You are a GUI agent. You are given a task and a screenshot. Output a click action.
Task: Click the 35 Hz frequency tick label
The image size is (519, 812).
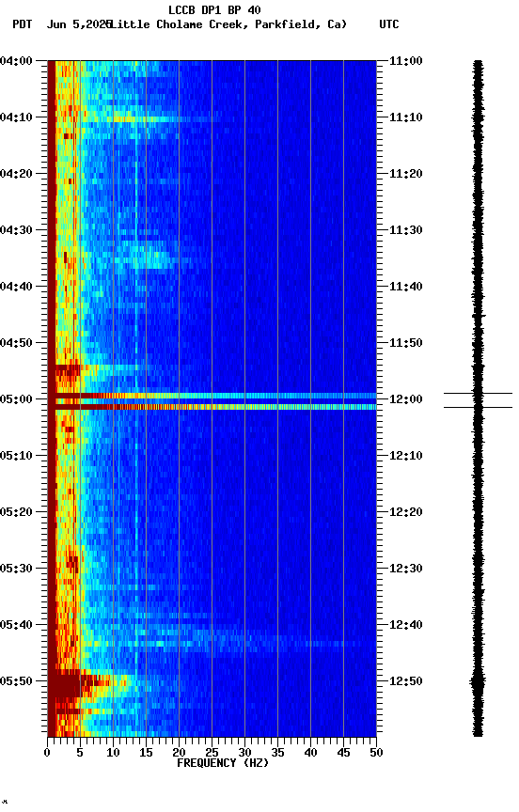click(x=277, y=753)
